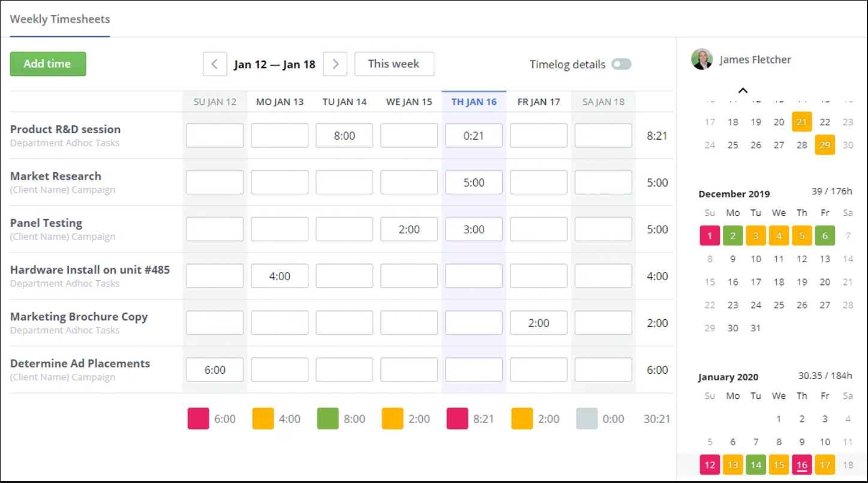The height and width of the screenshot is (483, 868).
Task: Click the 30.35 / 184h January hours summary
Action: point(825,376)
